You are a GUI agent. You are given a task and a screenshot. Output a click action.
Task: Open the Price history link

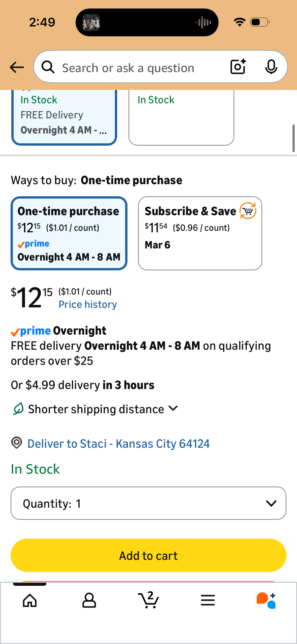88,304
